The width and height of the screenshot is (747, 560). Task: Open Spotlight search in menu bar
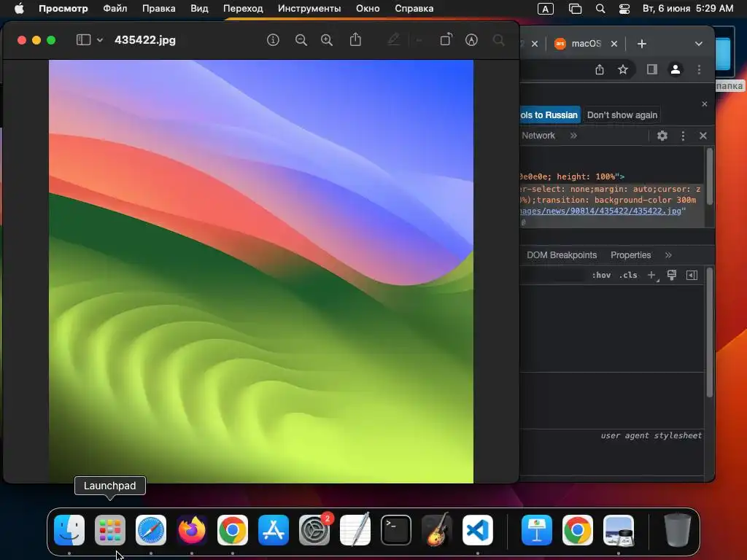click(x=600, y=9)
